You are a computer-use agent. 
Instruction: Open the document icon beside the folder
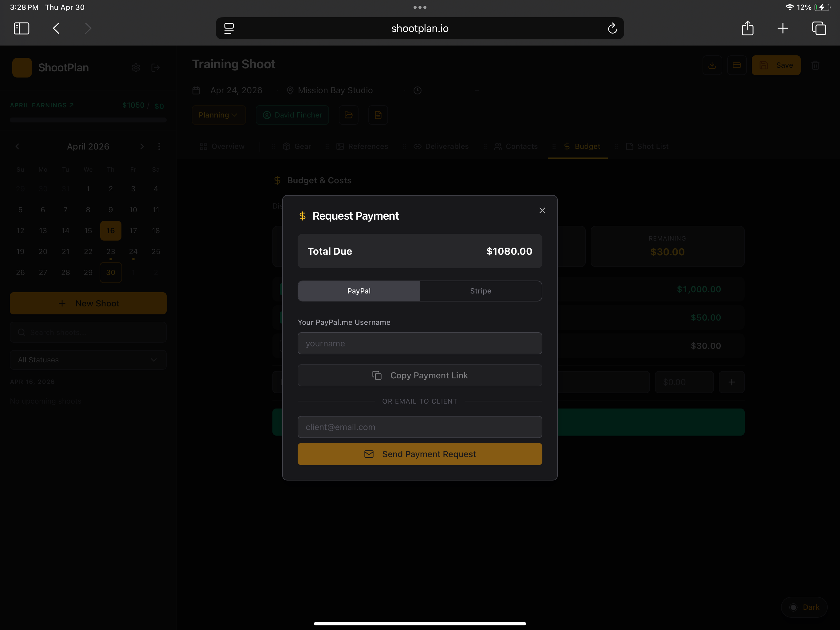point(378,115)
